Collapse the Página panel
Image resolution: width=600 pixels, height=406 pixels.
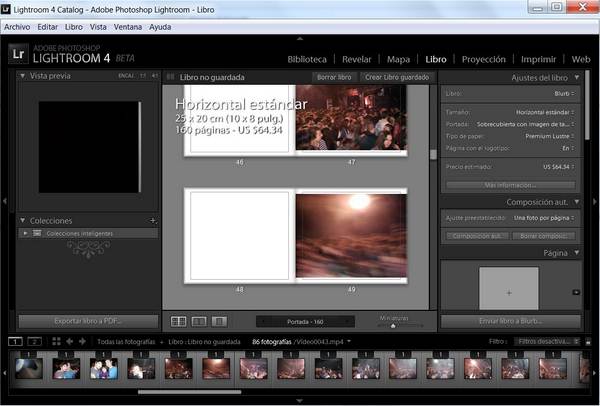pos(577,253)
